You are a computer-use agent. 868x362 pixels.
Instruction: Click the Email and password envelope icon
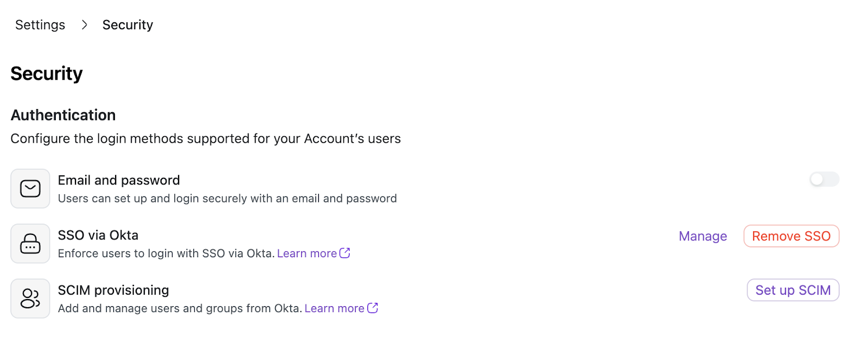tap(30, 188)
